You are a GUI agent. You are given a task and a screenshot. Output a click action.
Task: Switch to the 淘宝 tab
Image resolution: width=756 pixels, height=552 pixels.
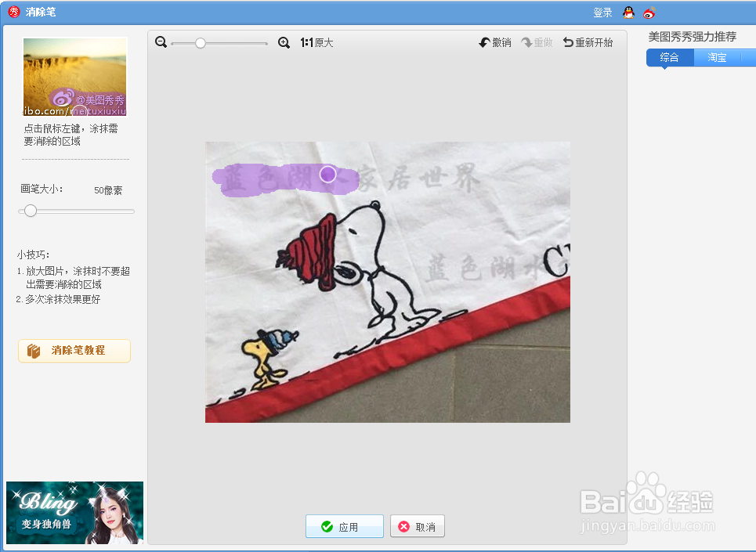[x=717, y=58]
